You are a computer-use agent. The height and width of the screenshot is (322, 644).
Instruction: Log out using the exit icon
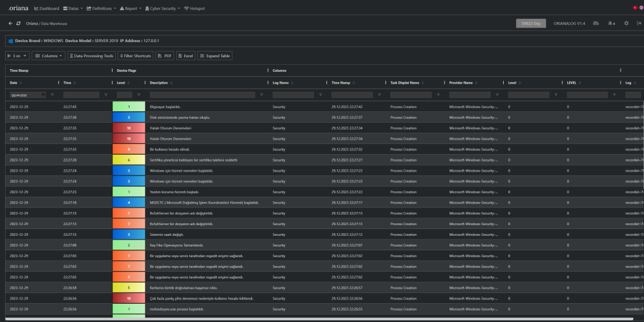tap(638, 23)
